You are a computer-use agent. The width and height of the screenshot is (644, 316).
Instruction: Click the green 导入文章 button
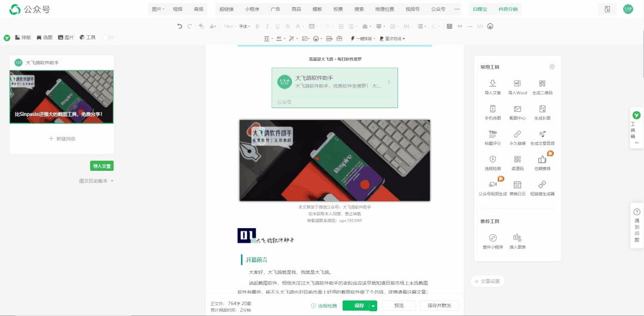[102, 166]
